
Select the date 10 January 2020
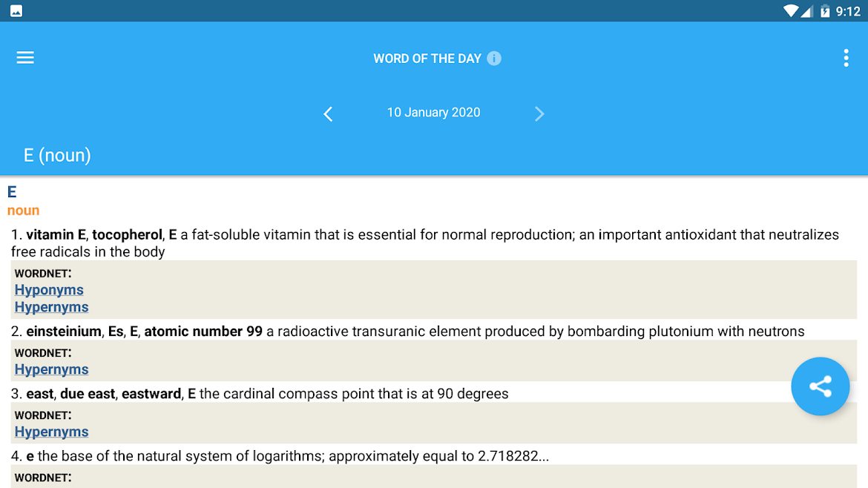point(433,112)
